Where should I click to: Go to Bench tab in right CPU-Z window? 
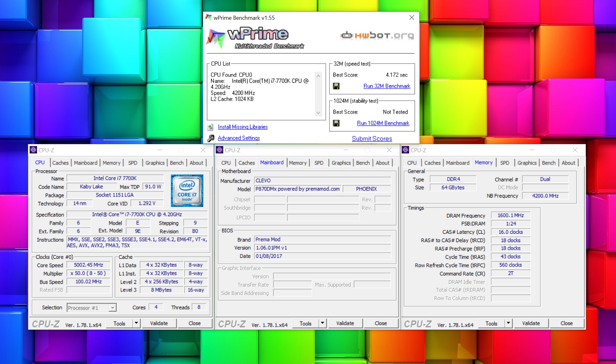coord(549,163)
